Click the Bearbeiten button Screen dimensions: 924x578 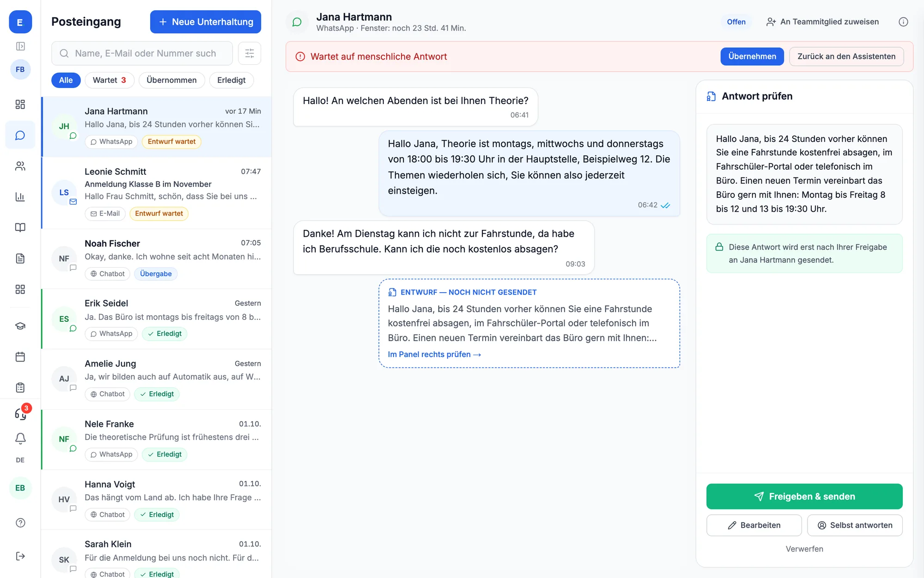(754, 525)
